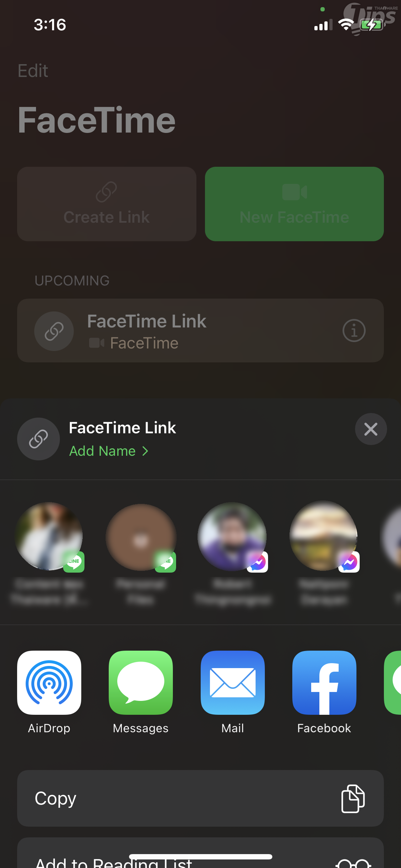This screenshot has width=401, height=868.
Task: Expand Add Name option
Action: pos(109,451)
